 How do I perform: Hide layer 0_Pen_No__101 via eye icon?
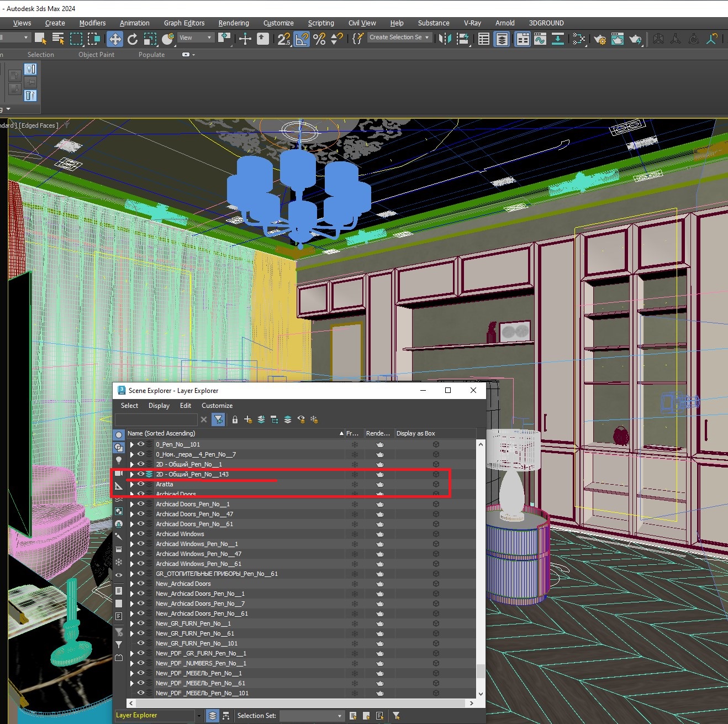141,444
